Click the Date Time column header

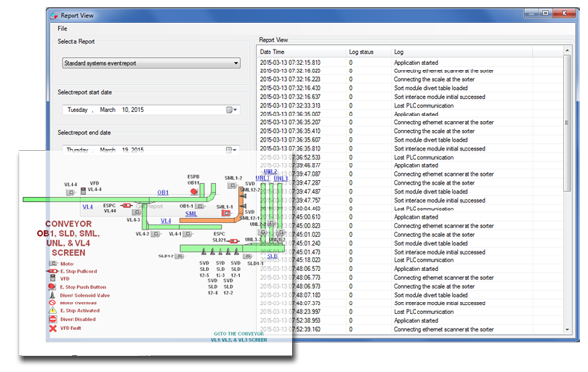tap(272, 52)
